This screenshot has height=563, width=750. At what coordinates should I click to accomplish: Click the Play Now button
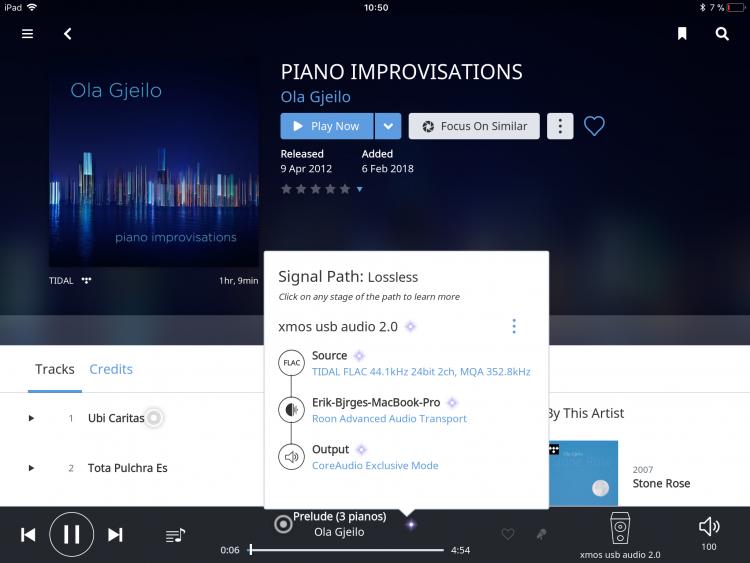pyautogui.click(x=327, y=126)
